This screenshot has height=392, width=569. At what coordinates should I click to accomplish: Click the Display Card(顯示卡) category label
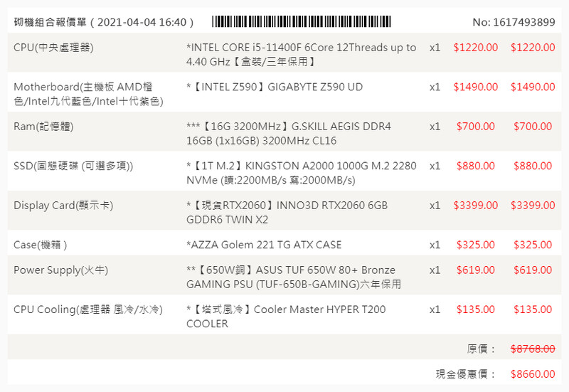point(63,206)
